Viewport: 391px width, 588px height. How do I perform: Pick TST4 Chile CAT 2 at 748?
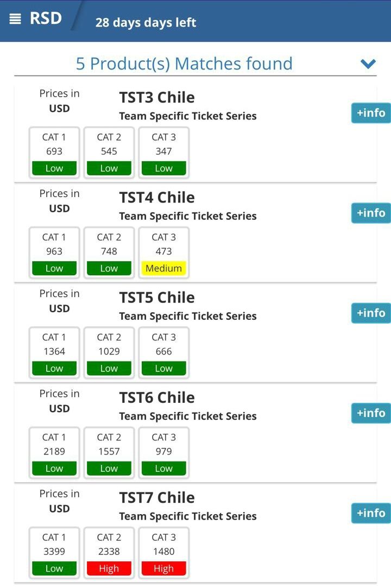click(x=109, y=252)
